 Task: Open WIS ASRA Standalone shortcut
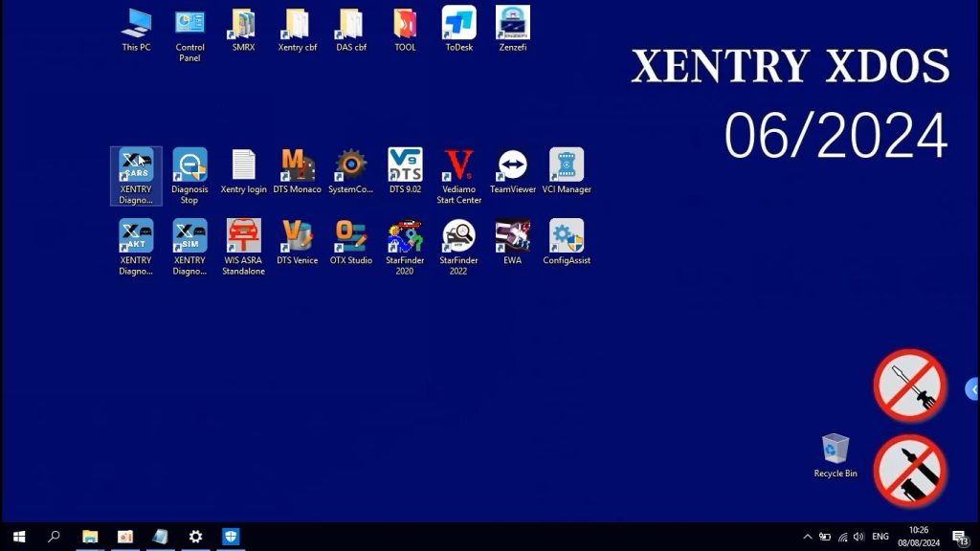pos(243,248)
